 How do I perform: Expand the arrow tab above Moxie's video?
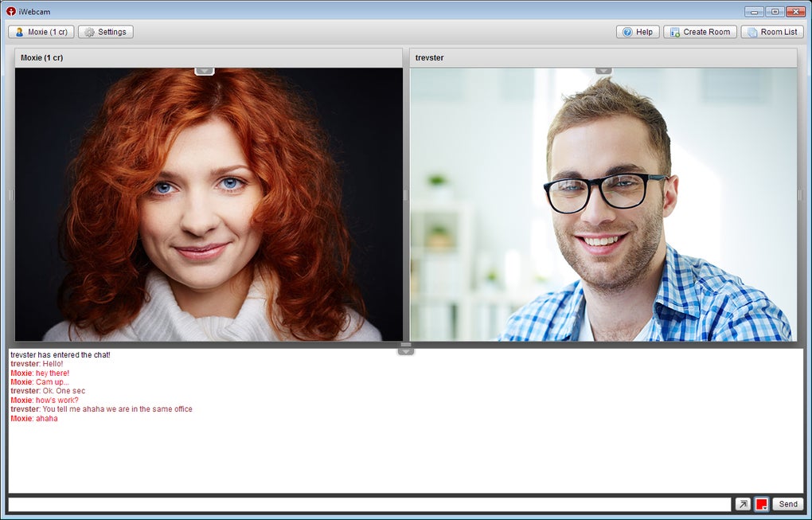[x=205, y=71]
